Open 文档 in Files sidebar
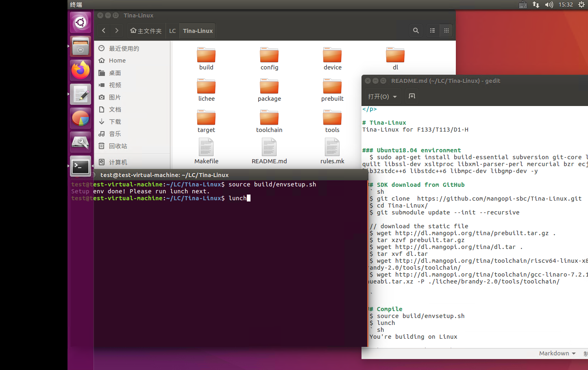The image size is (588, 370). point(132,109)
